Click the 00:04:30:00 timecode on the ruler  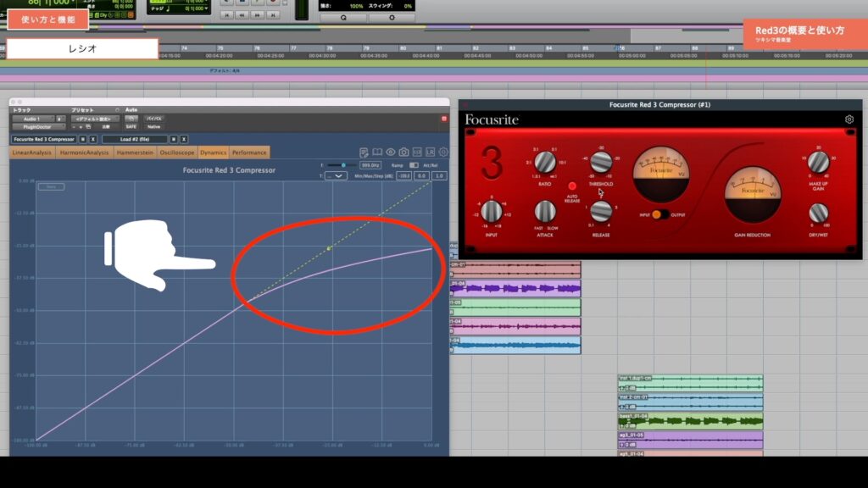(322, 56)
